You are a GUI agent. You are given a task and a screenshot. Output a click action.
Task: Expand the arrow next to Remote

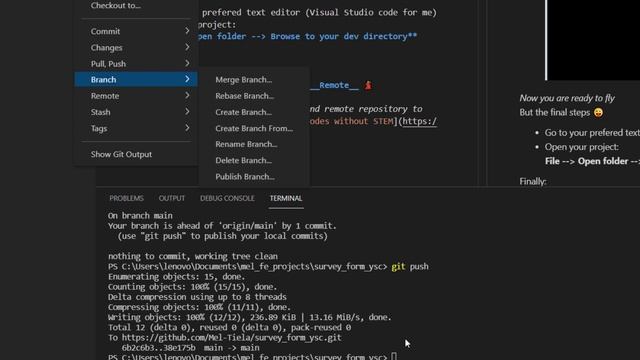pyautogui.click(x=187, y=96)
